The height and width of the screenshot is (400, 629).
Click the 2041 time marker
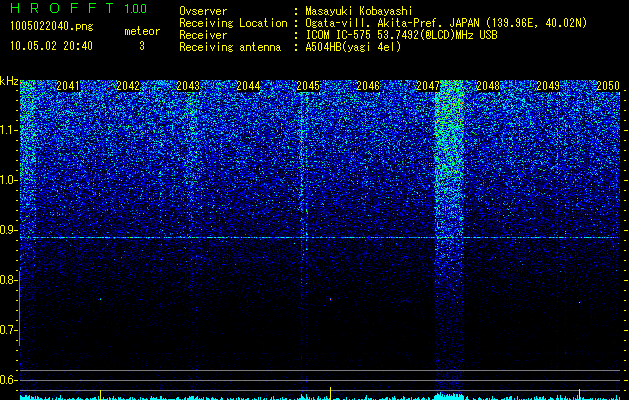click(68, 86)
